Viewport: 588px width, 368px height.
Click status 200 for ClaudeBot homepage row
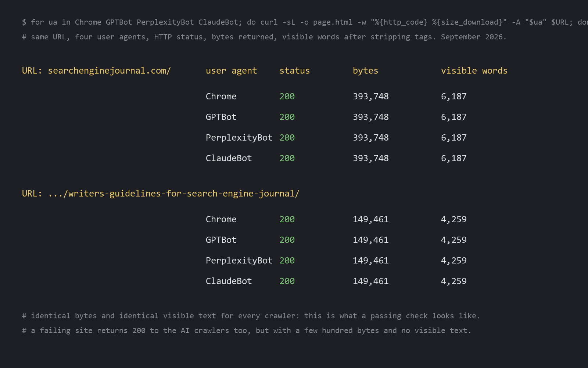tap(287, 158)
